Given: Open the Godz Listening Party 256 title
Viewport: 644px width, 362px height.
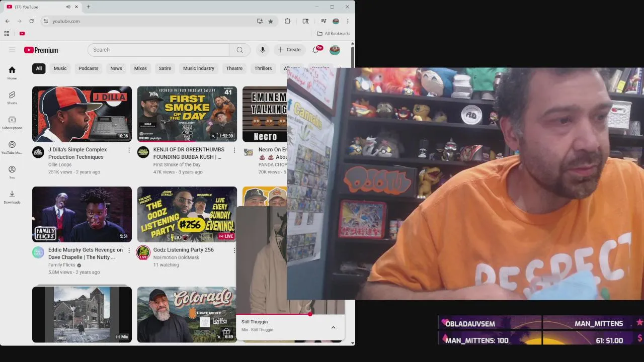Looking at the screenshot, I should pos(184,250).
